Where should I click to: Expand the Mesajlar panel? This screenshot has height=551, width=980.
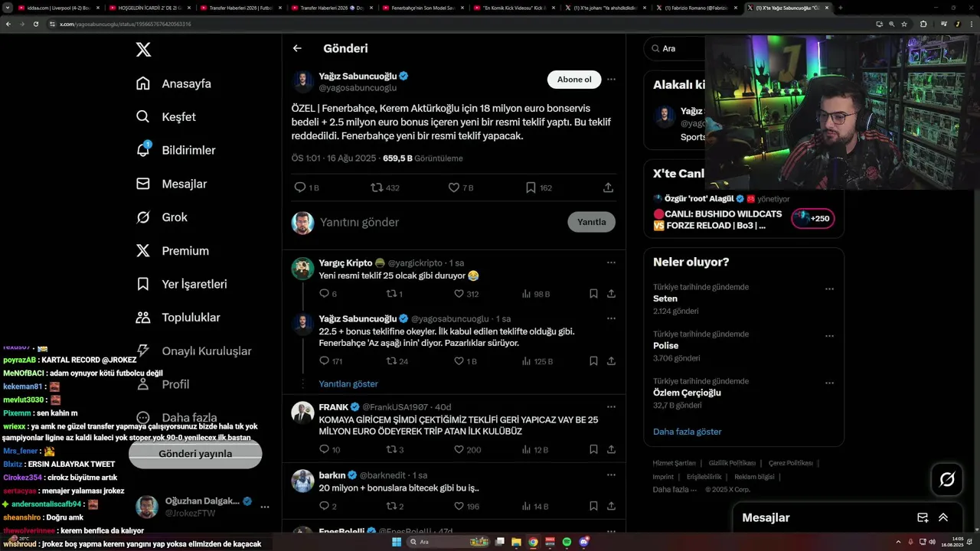tap(943, 518)
